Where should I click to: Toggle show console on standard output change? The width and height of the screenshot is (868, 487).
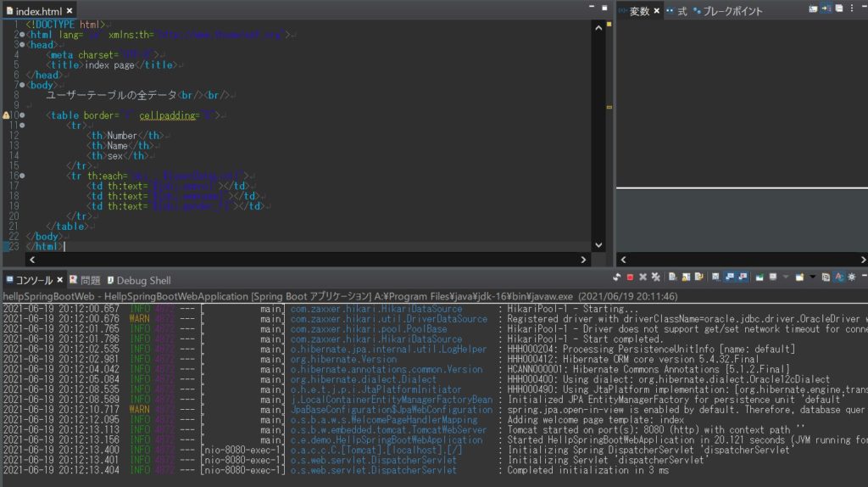(730, 277)
